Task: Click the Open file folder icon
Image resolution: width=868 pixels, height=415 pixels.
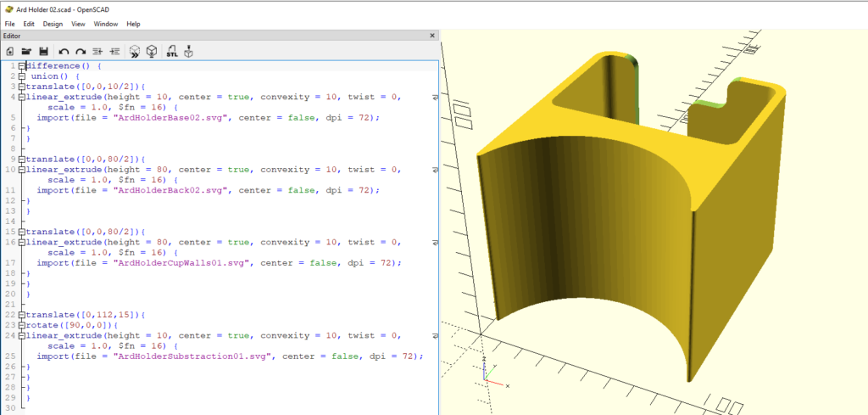Action: click(x=26, y=52)
